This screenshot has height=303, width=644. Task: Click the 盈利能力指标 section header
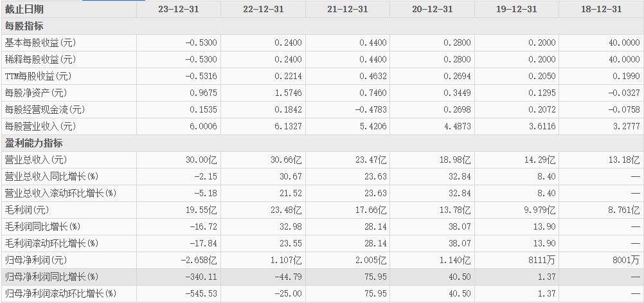[x=33, y=143]
